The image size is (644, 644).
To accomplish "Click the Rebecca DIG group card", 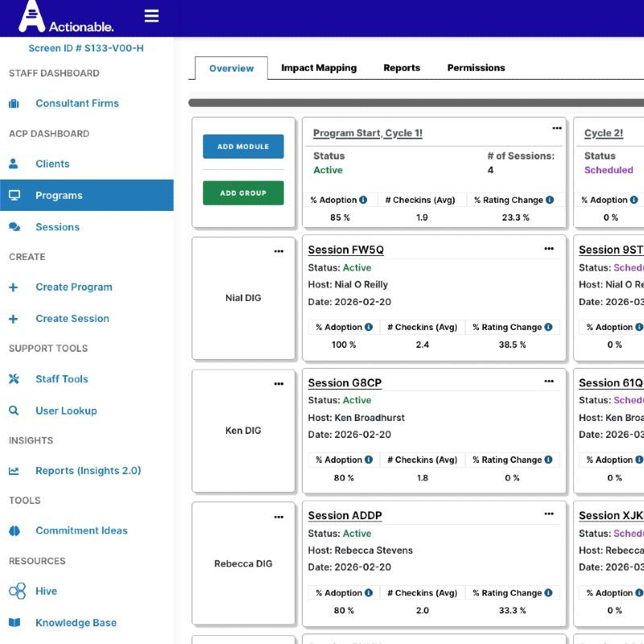I will point(243,564).
